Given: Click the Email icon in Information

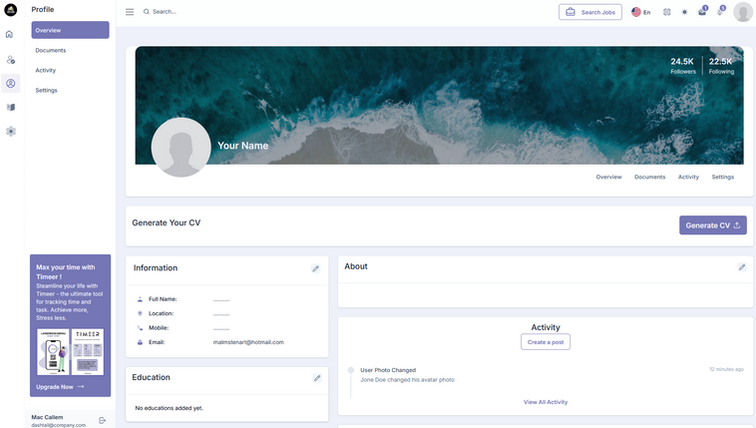Looking at the screenshot, I should pyautogui.click(x=140, y=342).
